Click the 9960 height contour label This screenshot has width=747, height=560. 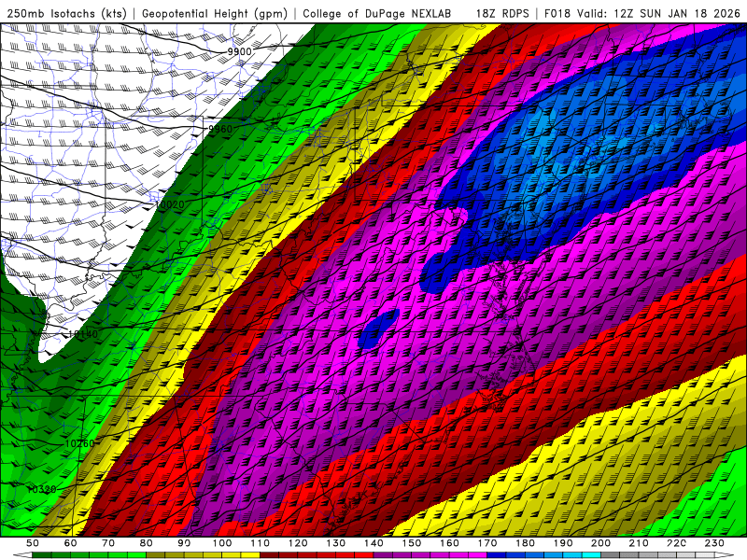[220, 129]
